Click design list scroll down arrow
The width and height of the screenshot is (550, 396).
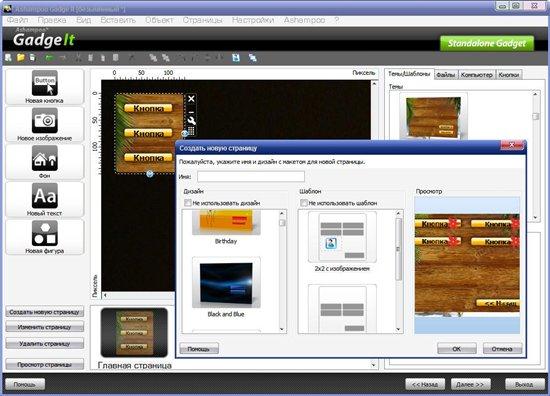pos(282,329)
